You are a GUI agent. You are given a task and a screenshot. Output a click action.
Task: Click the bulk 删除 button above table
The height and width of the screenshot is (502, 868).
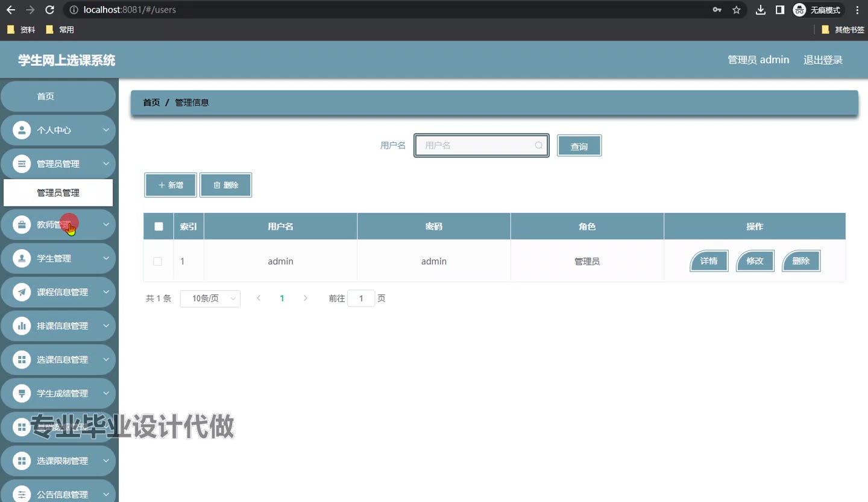pos(226,185)
